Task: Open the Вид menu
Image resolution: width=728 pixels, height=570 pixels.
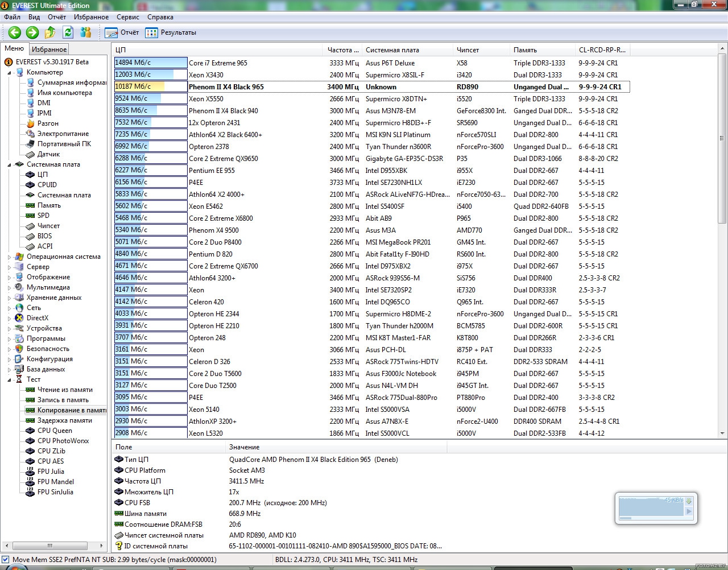Action: [34, 17]
